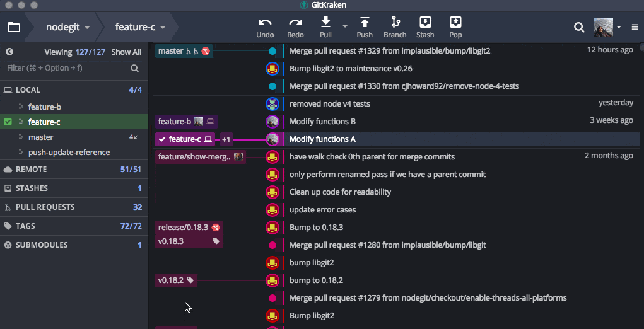Click the tag icon on v0.18.2 label
Viewport: 644px width, 329px height.
(190, 280)
